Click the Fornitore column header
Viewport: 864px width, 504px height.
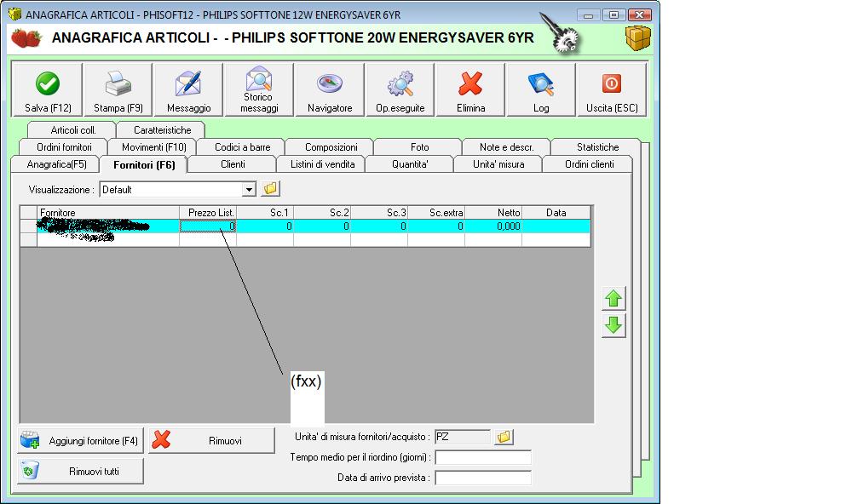(x=108, y=213)
